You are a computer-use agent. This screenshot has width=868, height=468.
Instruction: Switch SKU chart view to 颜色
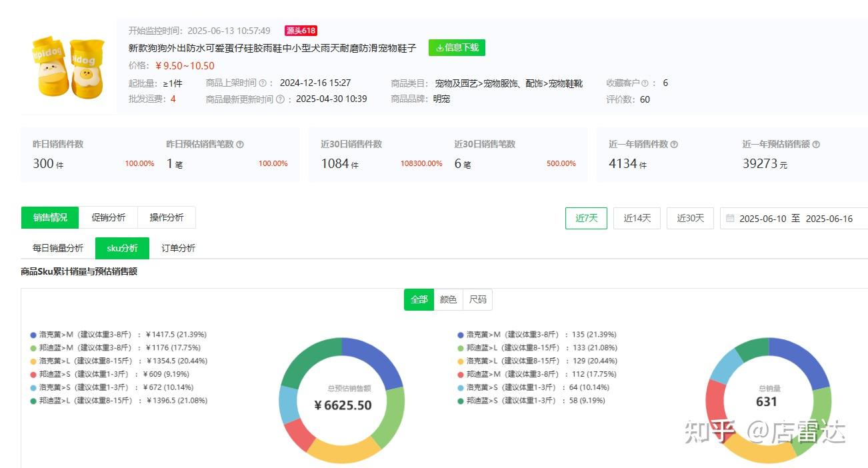tap(449, 299)
